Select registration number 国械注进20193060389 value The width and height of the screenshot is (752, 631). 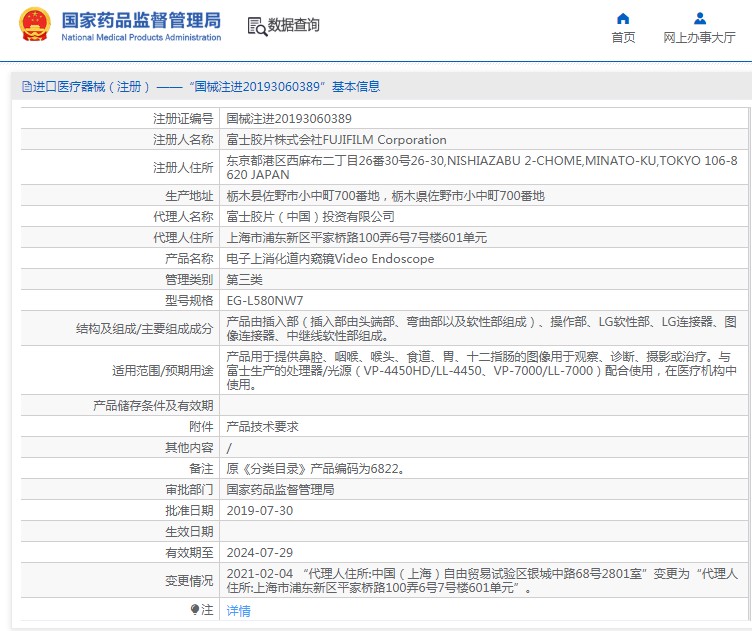click(x=289, y=118)
